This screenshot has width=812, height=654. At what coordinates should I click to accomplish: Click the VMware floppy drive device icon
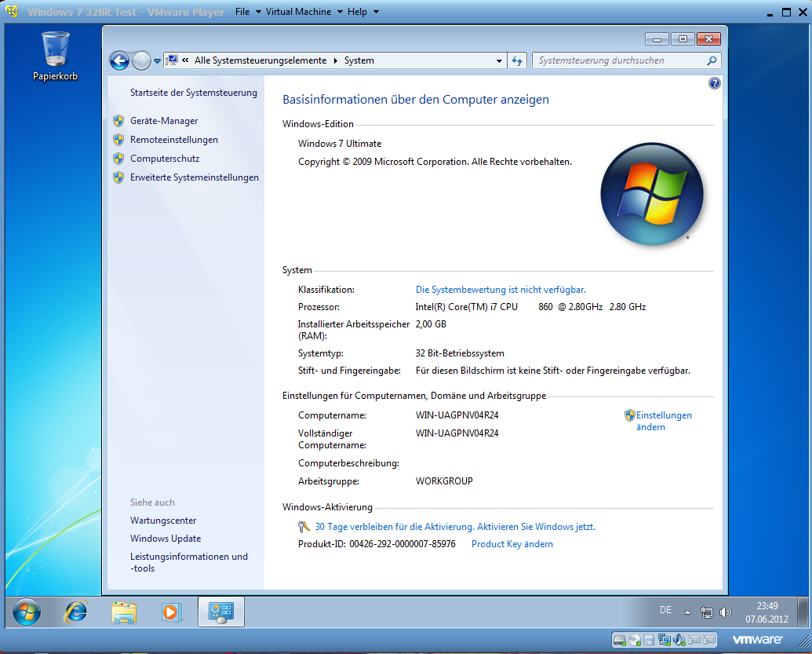pos(649,640)
